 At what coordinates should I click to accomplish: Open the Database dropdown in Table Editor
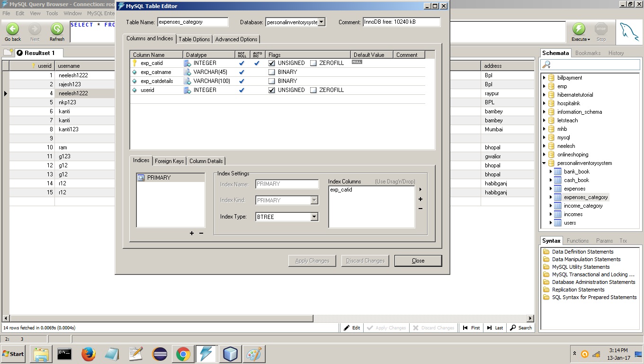click(322, 22)
